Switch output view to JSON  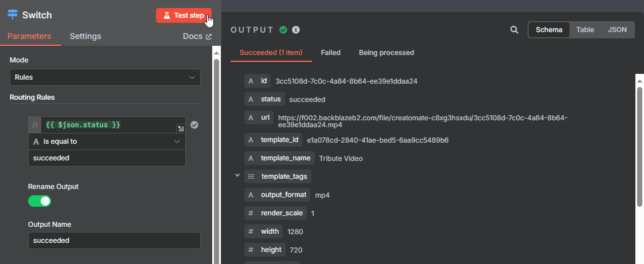tap(617, 30)
